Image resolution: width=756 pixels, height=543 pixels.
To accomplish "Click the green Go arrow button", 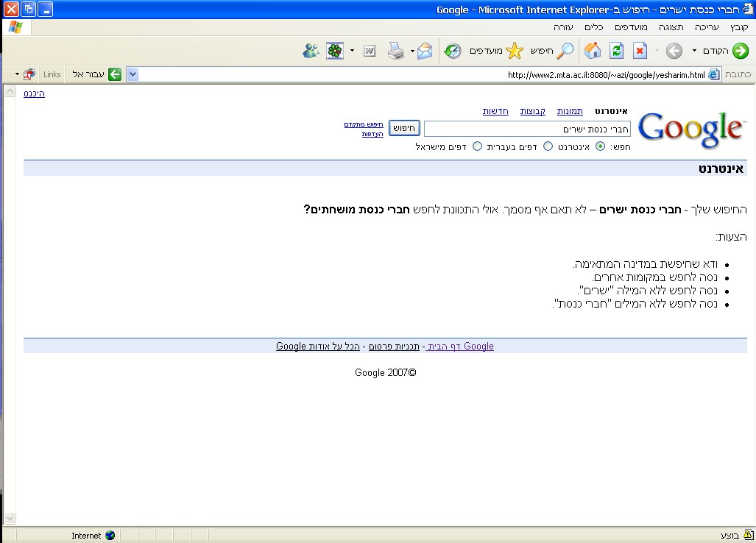I will tap(115, 74).
